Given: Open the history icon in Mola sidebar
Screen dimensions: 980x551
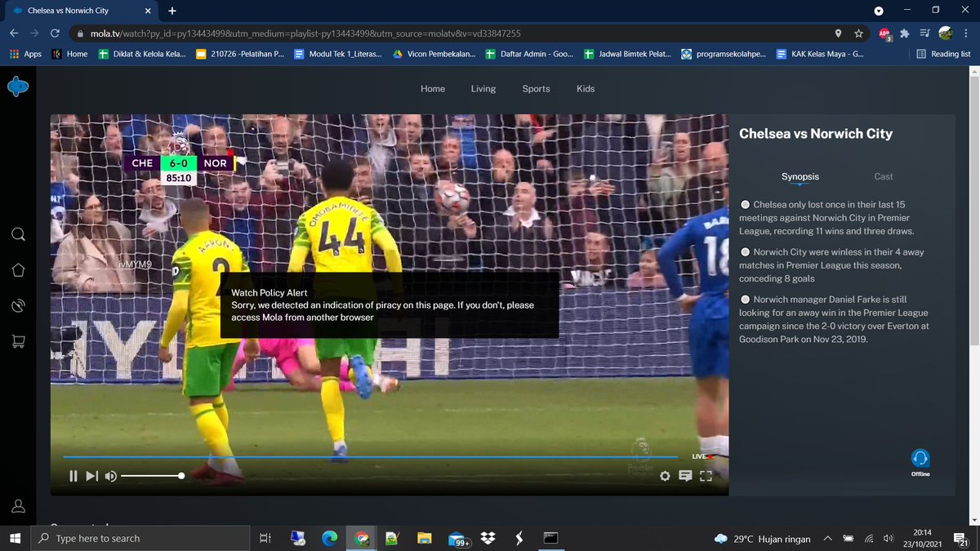Looking at the screenshot, I should [18, 306].
